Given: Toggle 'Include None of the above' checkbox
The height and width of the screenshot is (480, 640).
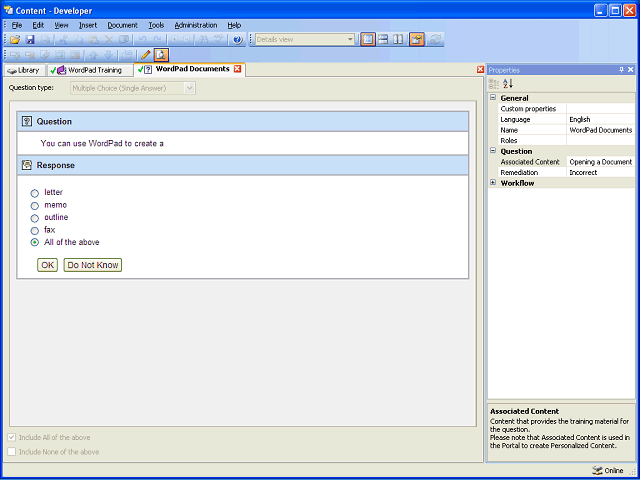Looking at the screenshot, I should [11, 452].
